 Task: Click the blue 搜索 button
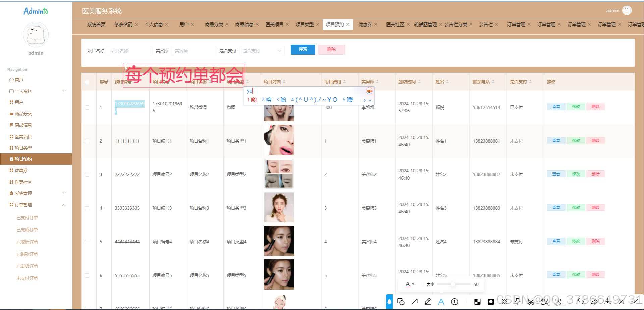coord(303,49)
